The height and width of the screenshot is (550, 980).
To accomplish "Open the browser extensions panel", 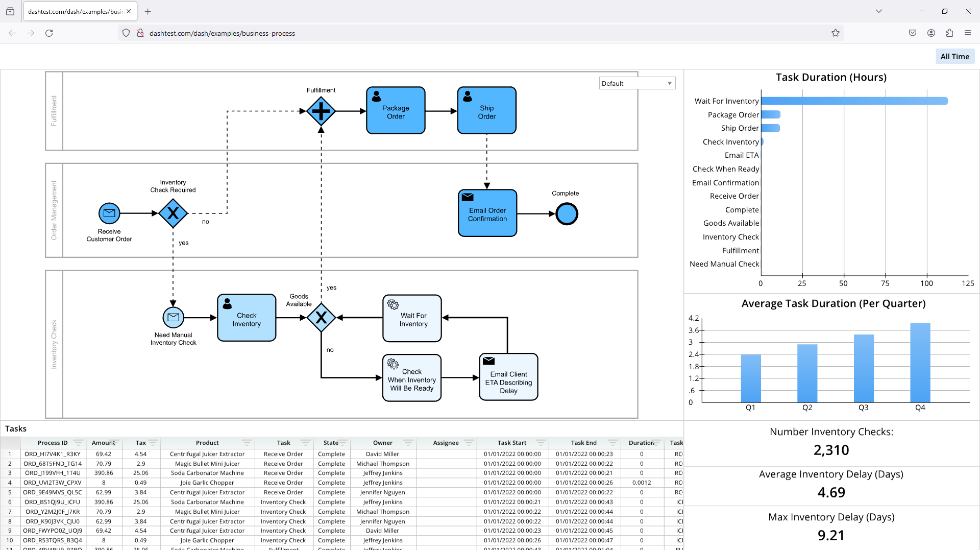I will pos(949,33).
